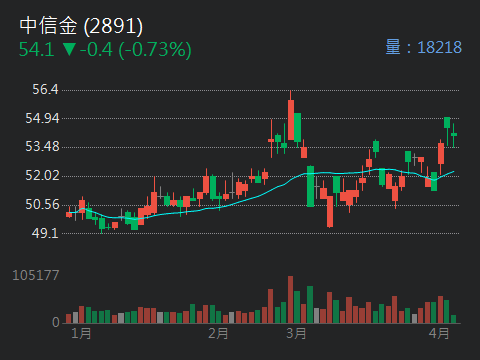Viewport: 480px width, 360px height.
Task: Click the 49.1 price axis label
Action: (45, 233)
